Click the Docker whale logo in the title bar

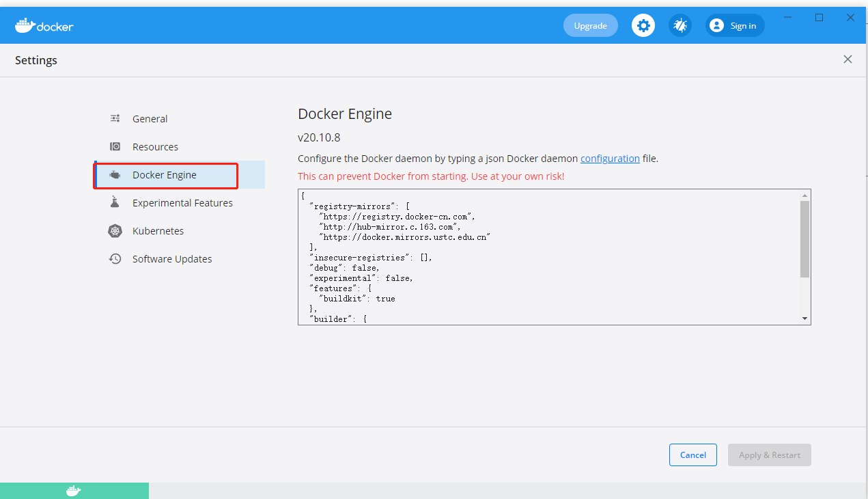[24, 25]
